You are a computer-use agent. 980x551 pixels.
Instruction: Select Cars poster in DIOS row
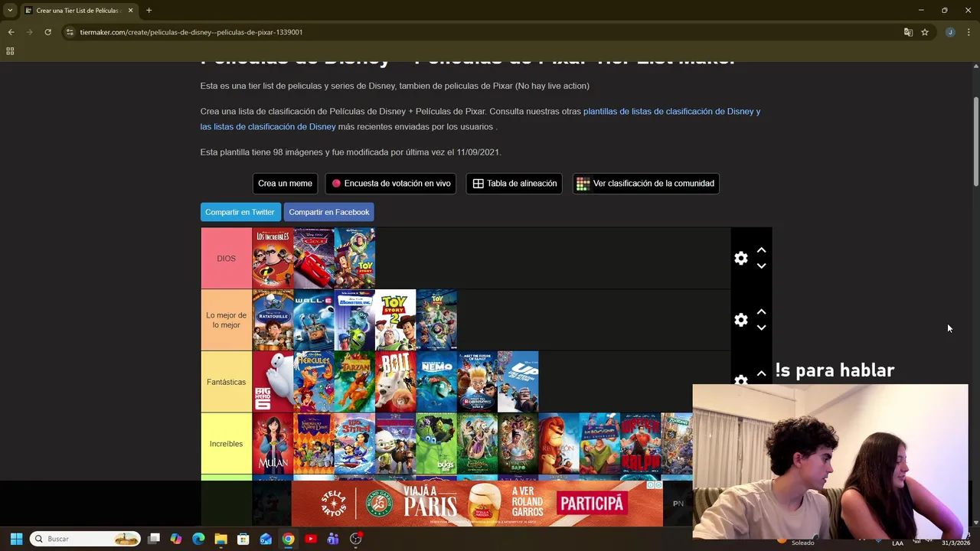[x=314, y=259]
